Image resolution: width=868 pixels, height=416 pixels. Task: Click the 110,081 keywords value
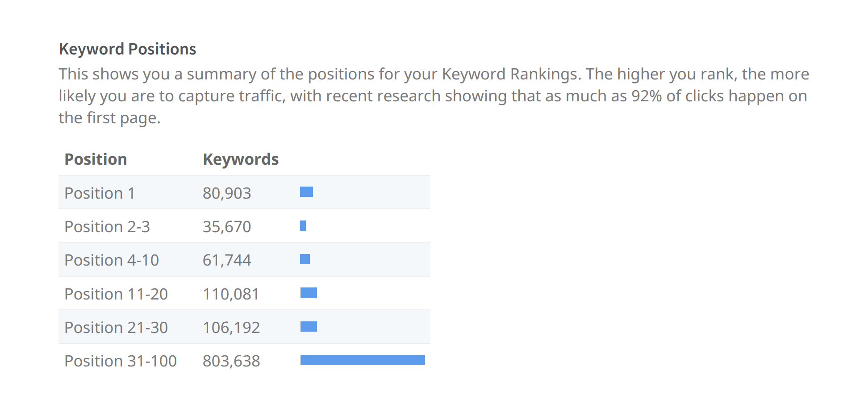tap(231, 294)
